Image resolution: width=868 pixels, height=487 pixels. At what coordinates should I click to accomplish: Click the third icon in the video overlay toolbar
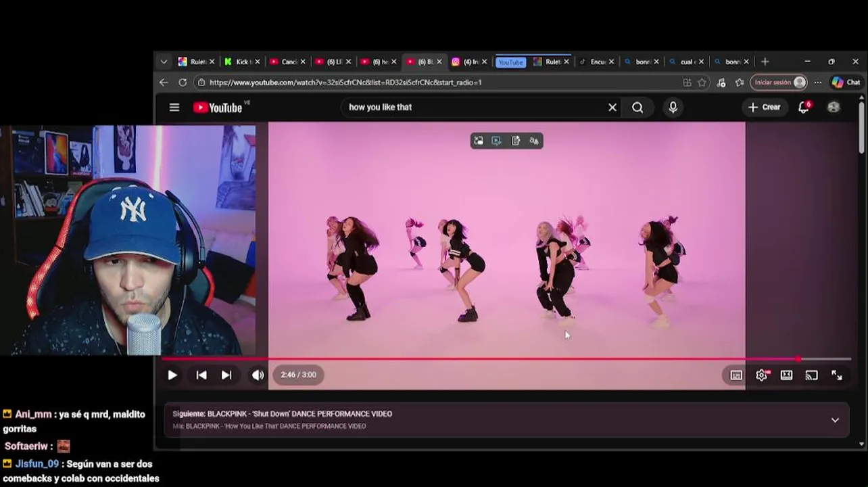(516, 141)
